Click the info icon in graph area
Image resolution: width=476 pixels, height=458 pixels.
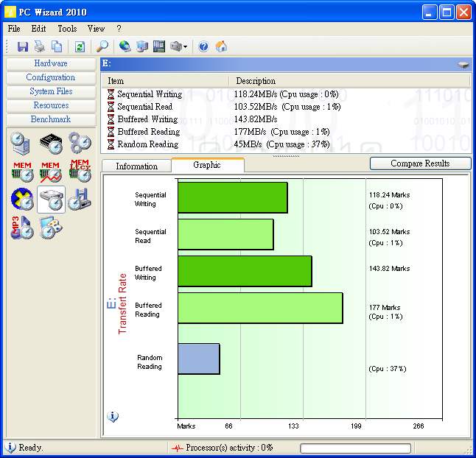tap(113, 417)
